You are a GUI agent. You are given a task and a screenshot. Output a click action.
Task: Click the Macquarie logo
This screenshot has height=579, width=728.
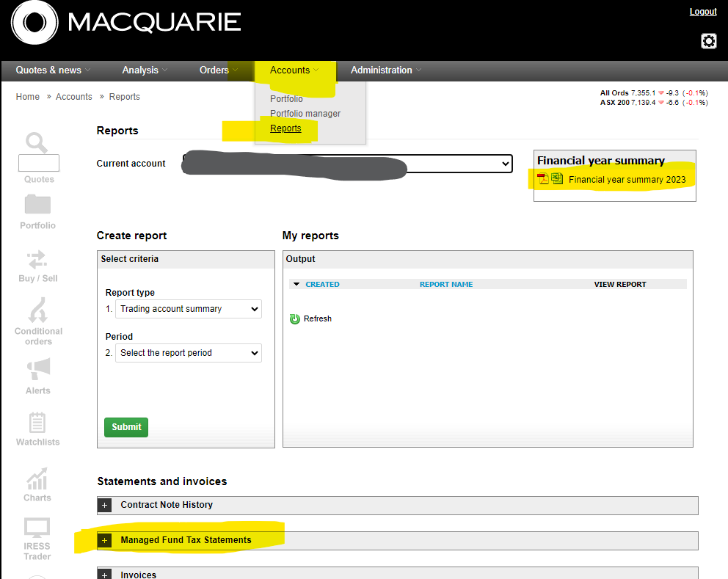tap(125, 22)
